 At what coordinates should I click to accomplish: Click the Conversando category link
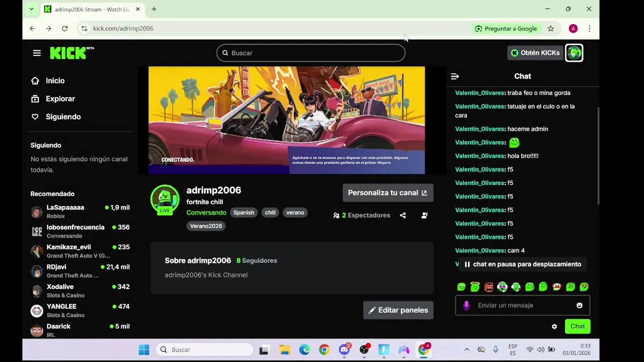(x=206, y=213)
